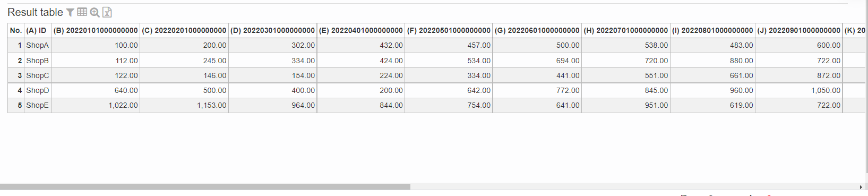Screen dimensions: 868x196
Task: Click the horizontal scrollbar thumb
Action: [205, 187]
